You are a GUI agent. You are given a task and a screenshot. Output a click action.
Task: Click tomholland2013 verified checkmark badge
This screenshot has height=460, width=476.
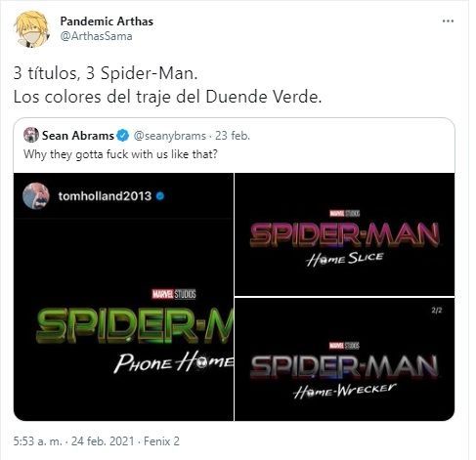160,196
